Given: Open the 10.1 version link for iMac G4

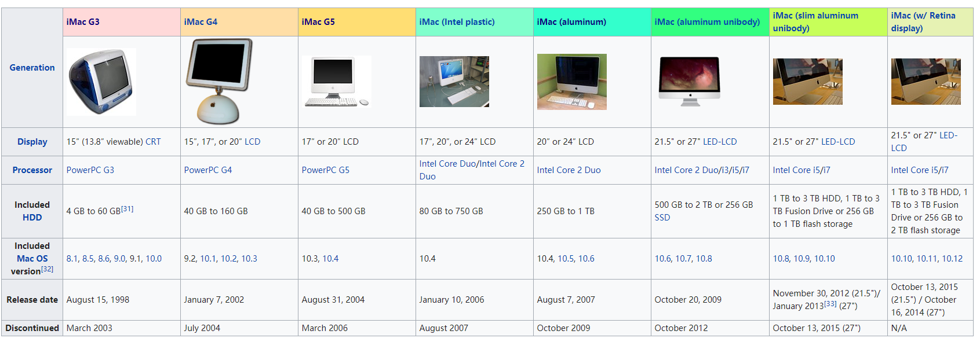Looking at the screenshot, I should (209, 259).
